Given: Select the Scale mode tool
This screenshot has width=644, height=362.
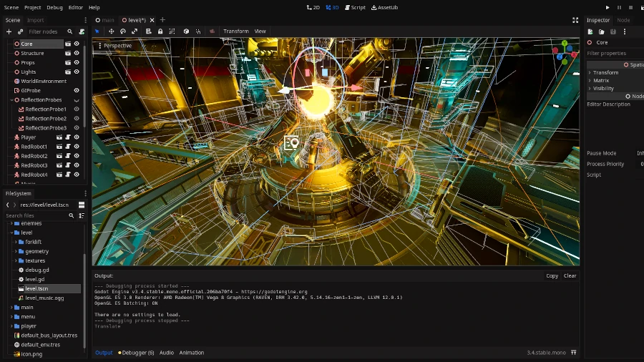Looking at the screenshot, I should coord(134,31).
